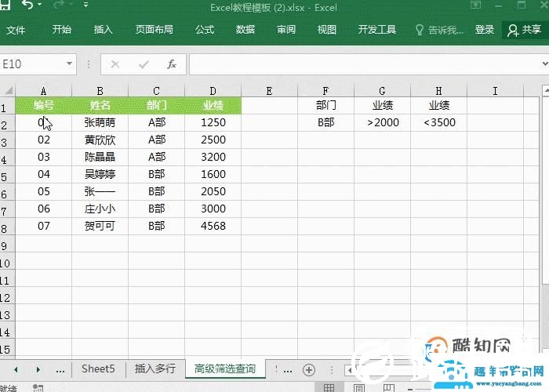Expand the Name Box dropdown arrow

coord(69,64)
